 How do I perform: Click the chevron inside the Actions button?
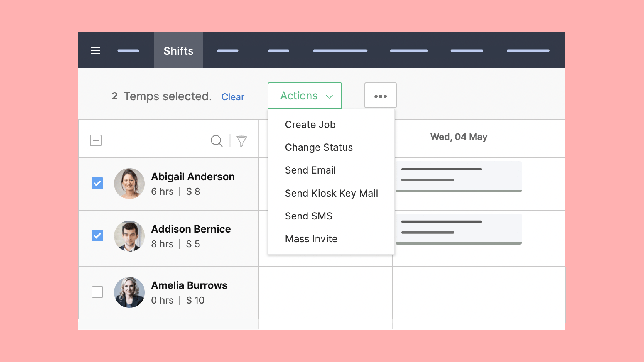coord(329,96)
